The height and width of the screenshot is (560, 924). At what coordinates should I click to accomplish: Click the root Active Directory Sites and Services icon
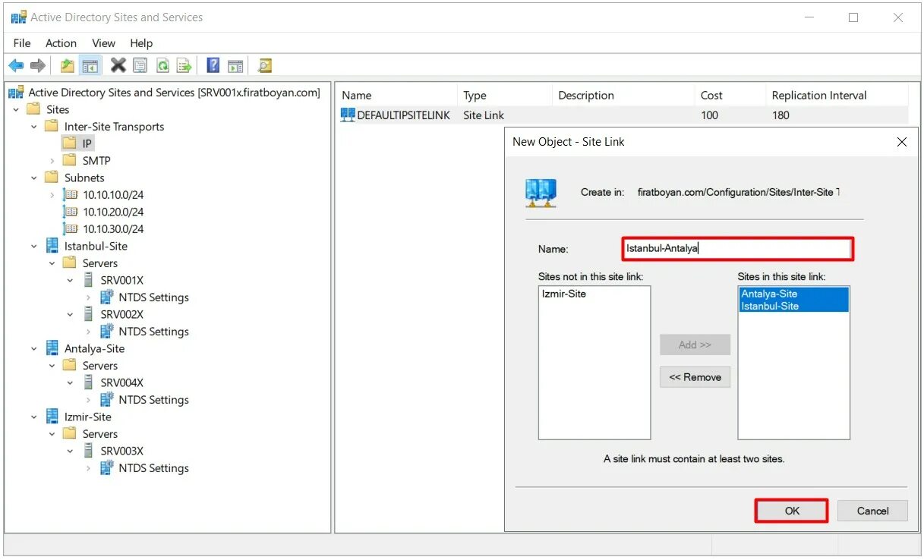tap(16, 93)
